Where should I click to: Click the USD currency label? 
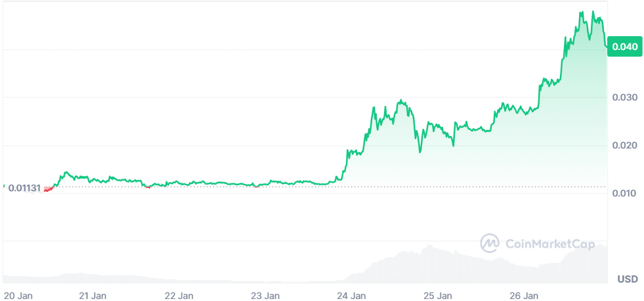point(627,279)
